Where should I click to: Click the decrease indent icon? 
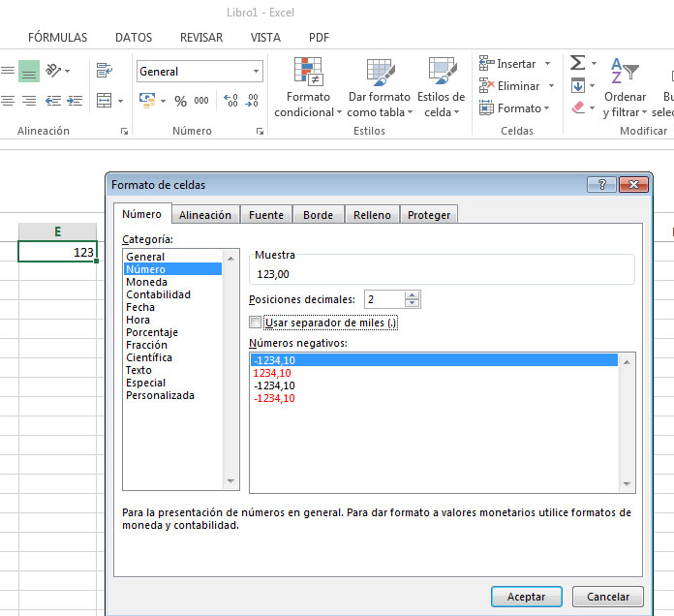point(53,101)
